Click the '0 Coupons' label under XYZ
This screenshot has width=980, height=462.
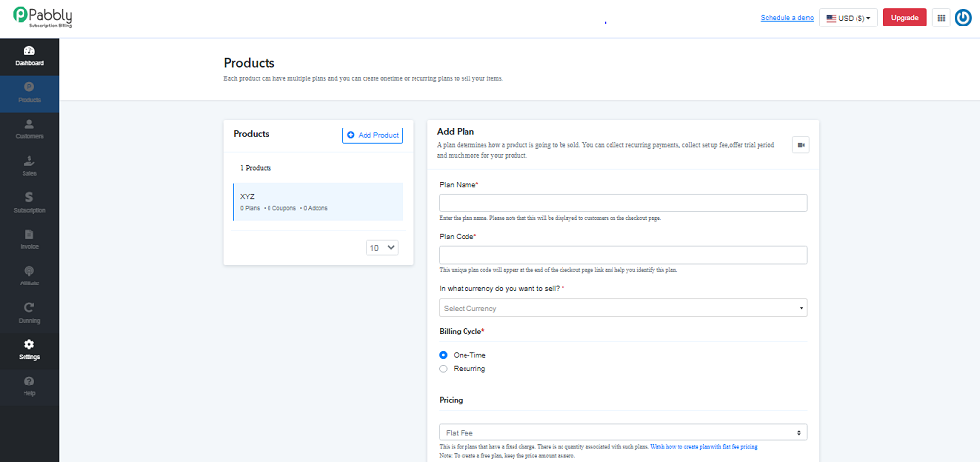coord(280,208)
